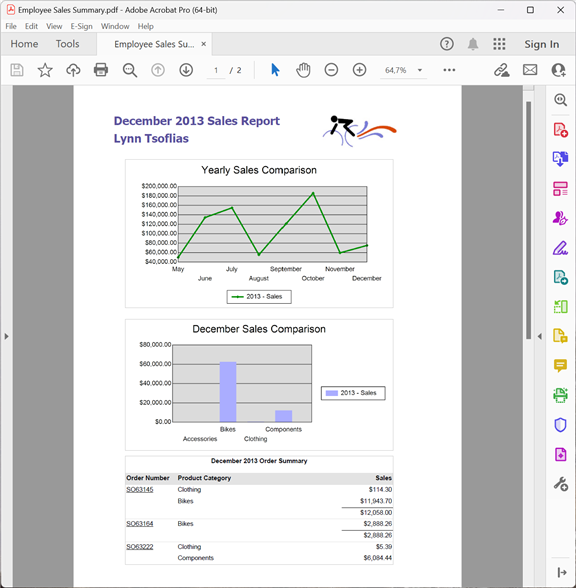576x588 pixels.
Task: Go to the next page arrow
Action: pos(186,70)
